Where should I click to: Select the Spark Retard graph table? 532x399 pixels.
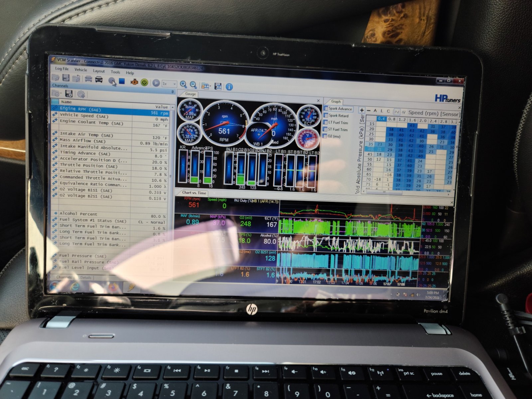tap(336, 116)
